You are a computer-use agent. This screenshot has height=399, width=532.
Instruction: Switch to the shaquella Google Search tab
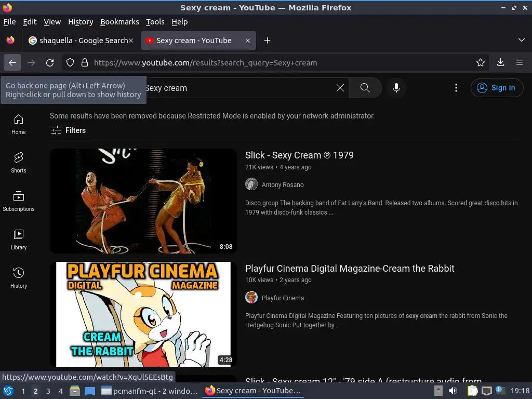coord(79,41)
